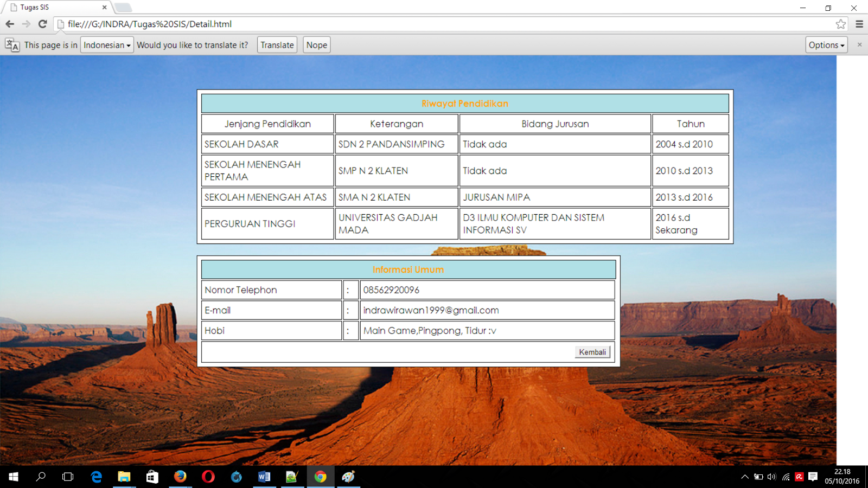This screenshot has width=868, height=488.
Task: Open the Avira antivirus tray icon
Action: click(x=798, y=477)
